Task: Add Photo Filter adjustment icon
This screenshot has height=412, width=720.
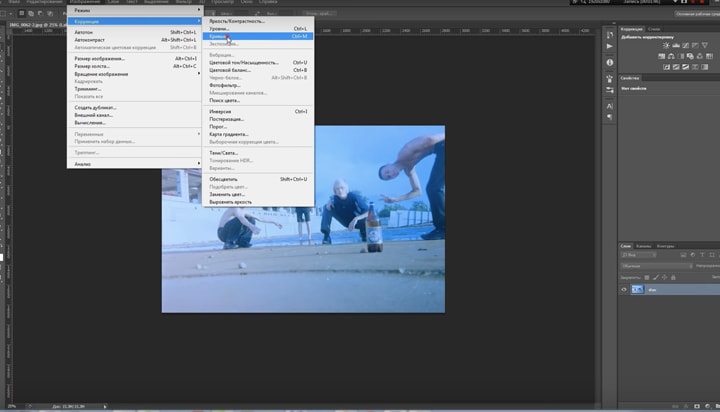Action: click(690, 56)
